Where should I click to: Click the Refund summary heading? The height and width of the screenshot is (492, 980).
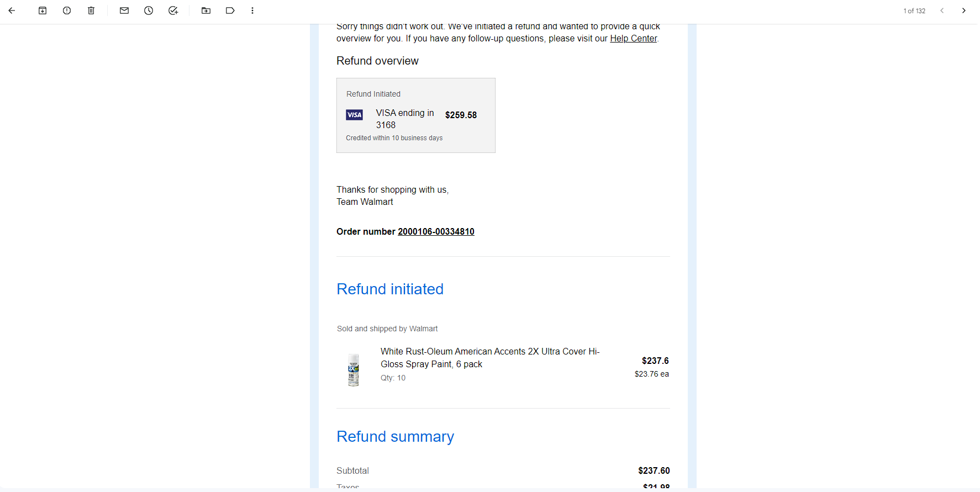point(395,436)
